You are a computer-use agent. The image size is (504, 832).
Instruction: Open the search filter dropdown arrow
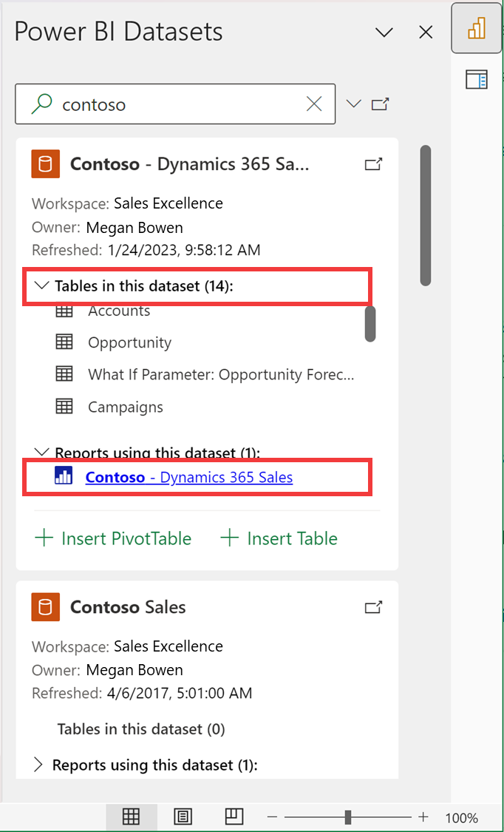[x=353, y=104]
